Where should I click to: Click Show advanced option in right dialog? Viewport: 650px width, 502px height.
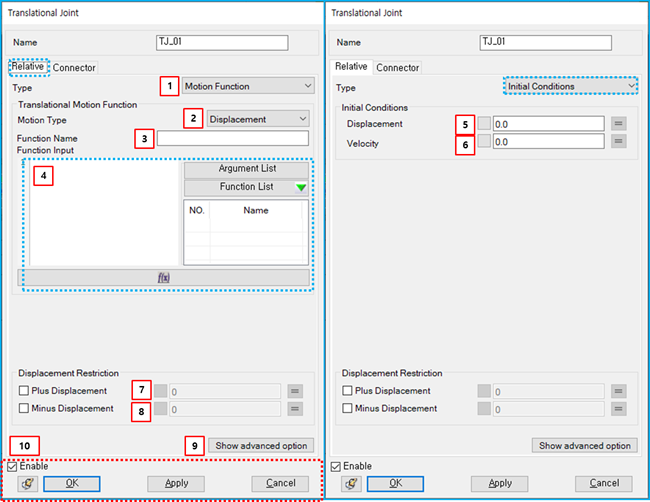(x=585, y=446)
